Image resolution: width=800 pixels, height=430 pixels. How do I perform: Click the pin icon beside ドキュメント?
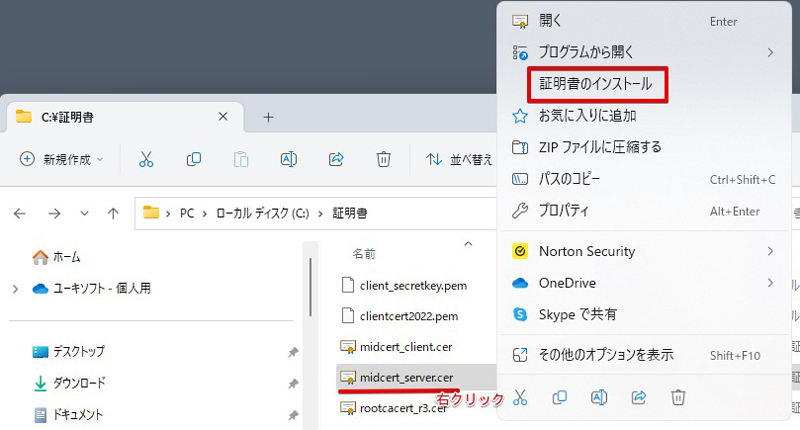[293, 416]
